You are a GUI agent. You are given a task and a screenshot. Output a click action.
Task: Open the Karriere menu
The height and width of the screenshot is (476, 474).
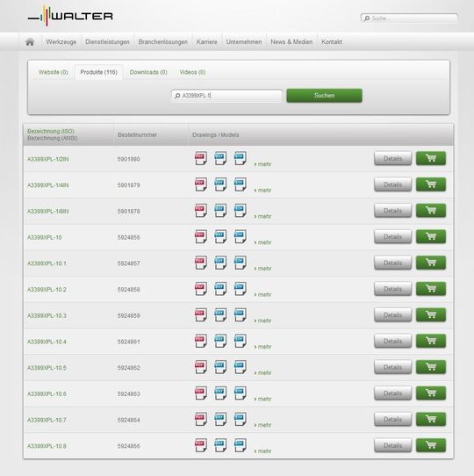(206, 42)
